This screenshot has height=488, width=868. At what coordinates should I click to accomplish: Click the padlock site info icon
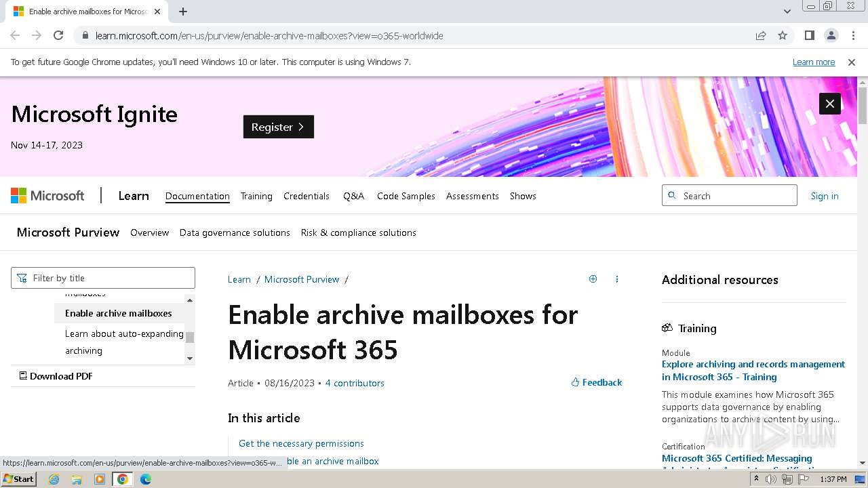(85, 35)
